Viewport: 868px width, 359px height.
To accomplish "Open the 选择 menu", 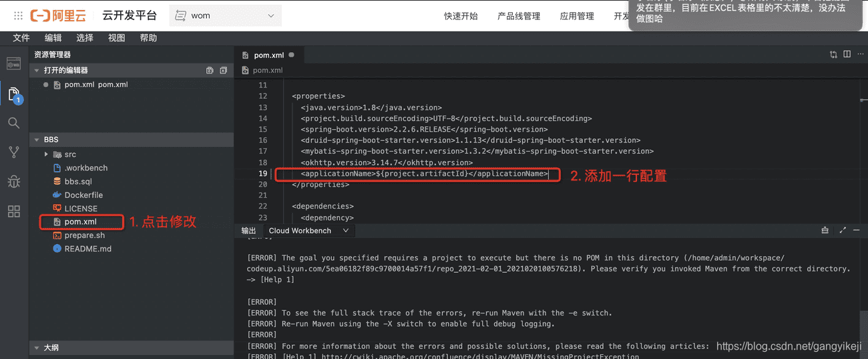I will (x=85, y=38).
